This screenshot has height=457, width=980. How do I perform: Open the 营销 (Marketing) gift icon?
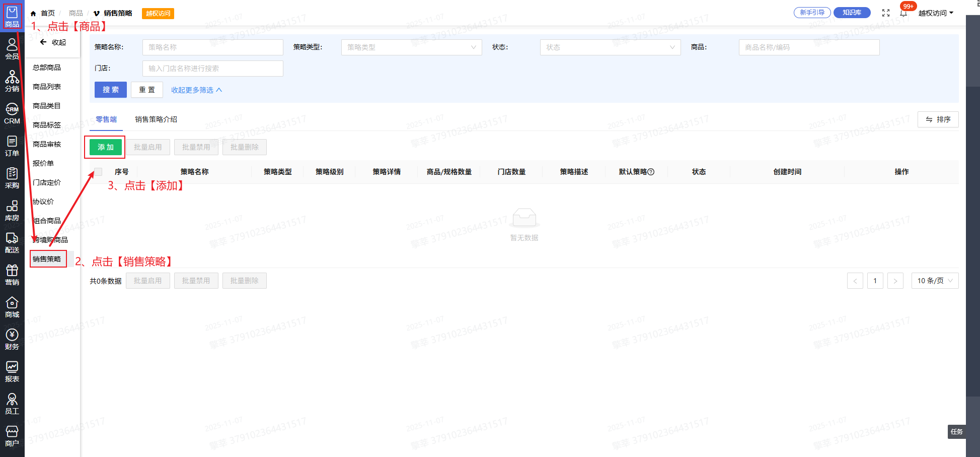point(12,275)
